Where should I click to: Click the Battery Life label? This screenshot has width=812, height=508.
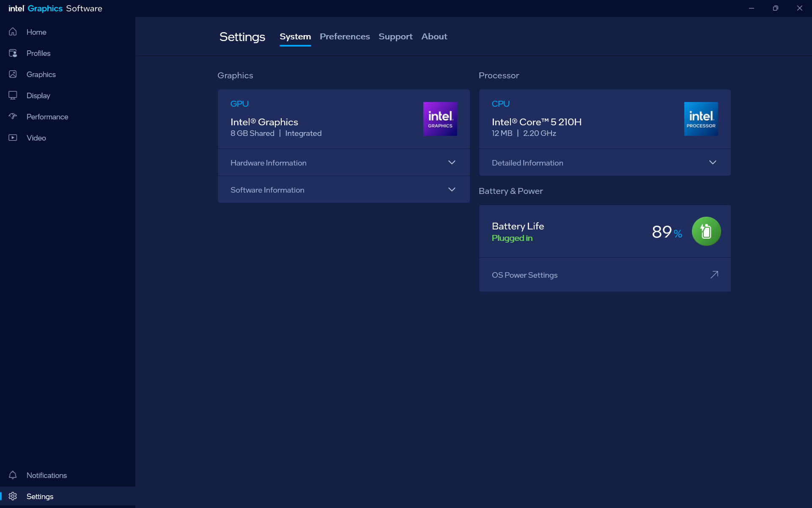[518, 226]
